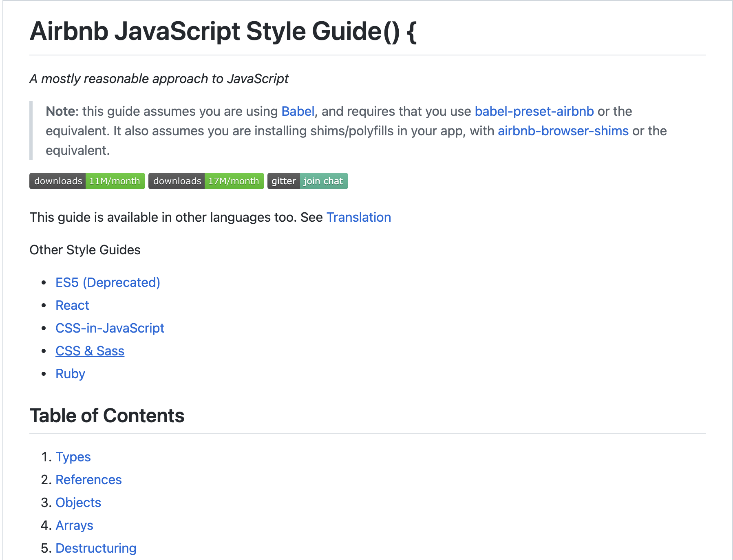This screenshot has width=733, height=560.
Task: Click the Airbnb JavaScript Style Guide heading
Action: pyautogui.click(x=223, y=31)
